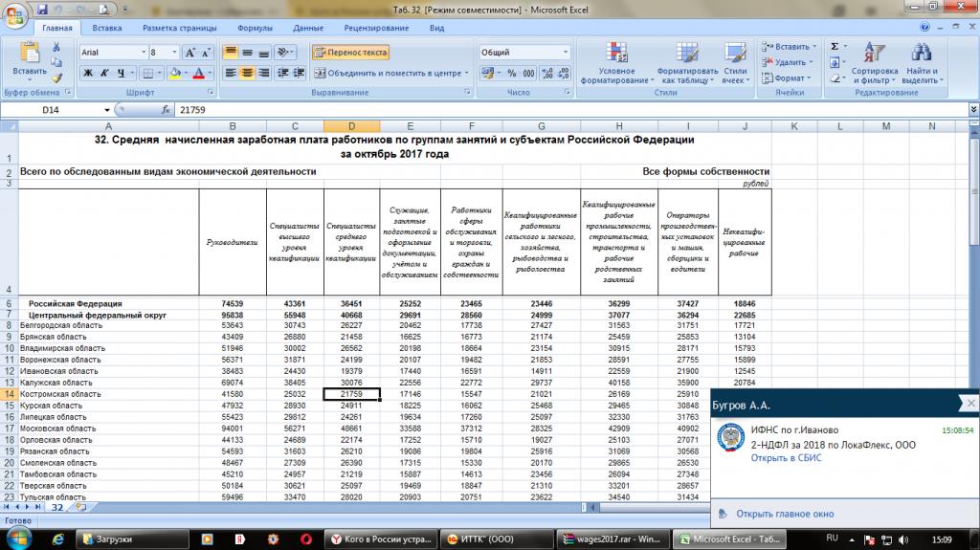Click the Increase font size icon

(x=189, y=52)
